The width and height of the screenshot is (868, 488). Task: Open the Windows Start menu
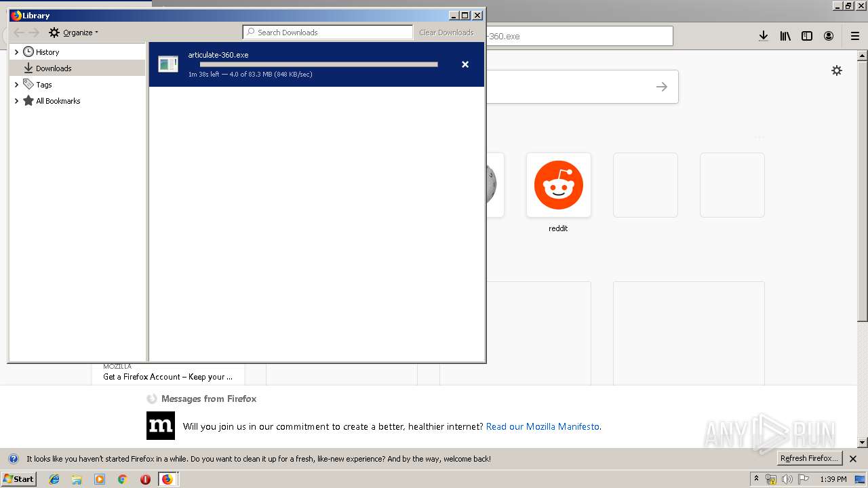[x=18, y=479]
